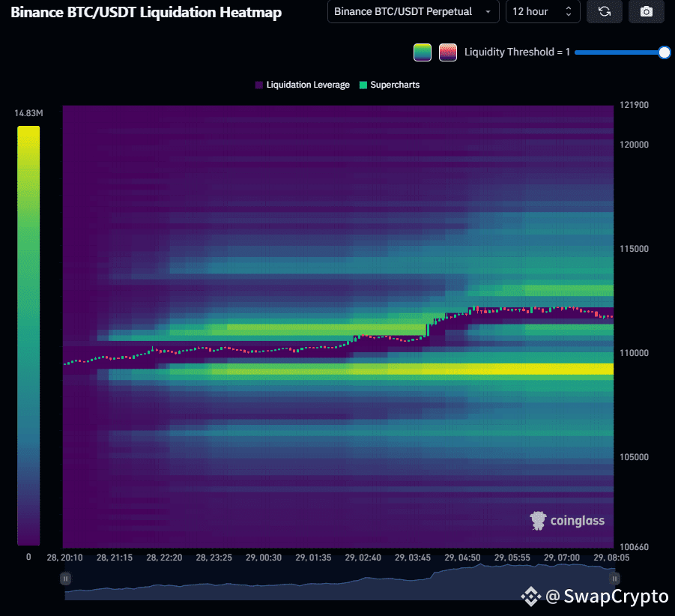Click the @SwapCrypto watermark text
The height and width of the screenshot is (616, 675).
pyautogui.click(x=607, y=597)
